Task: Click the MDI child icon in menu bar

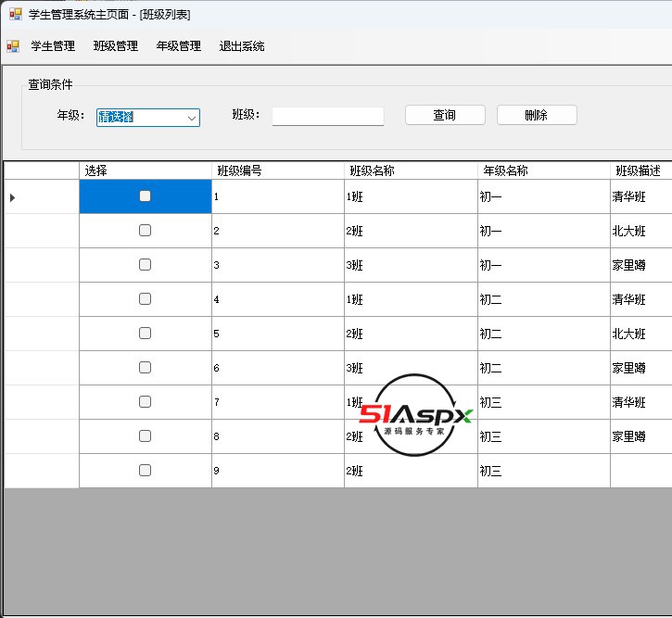Action: click(x=13, y=46)
